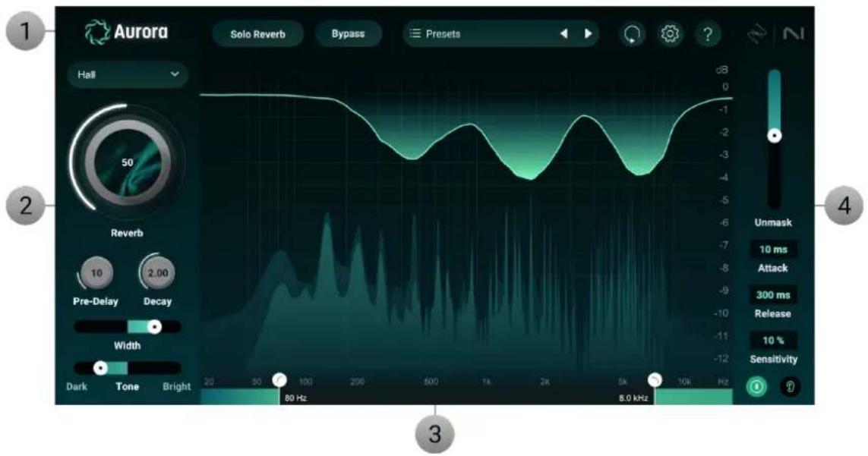868x456 pixels.
Task: Go to previous preset arrow
Action: pyautogui.click(x=563, y=33)
